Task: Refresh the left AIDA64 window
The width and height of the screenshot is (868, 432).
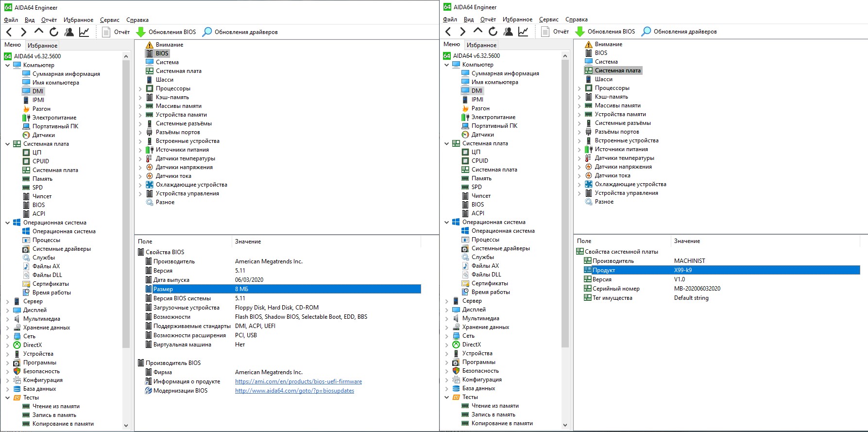Action: (x=54, y=32)
